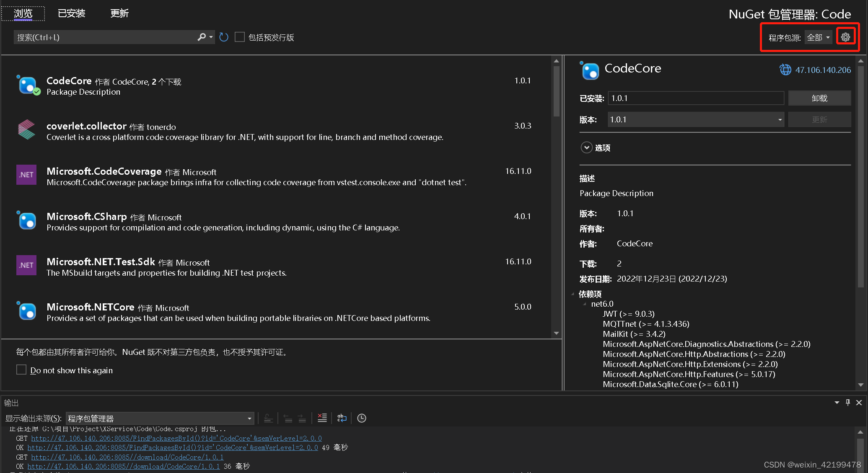Select the Microsoft.CodeCoverage package name
The image size is (868, 473).
tap(104, 171)
